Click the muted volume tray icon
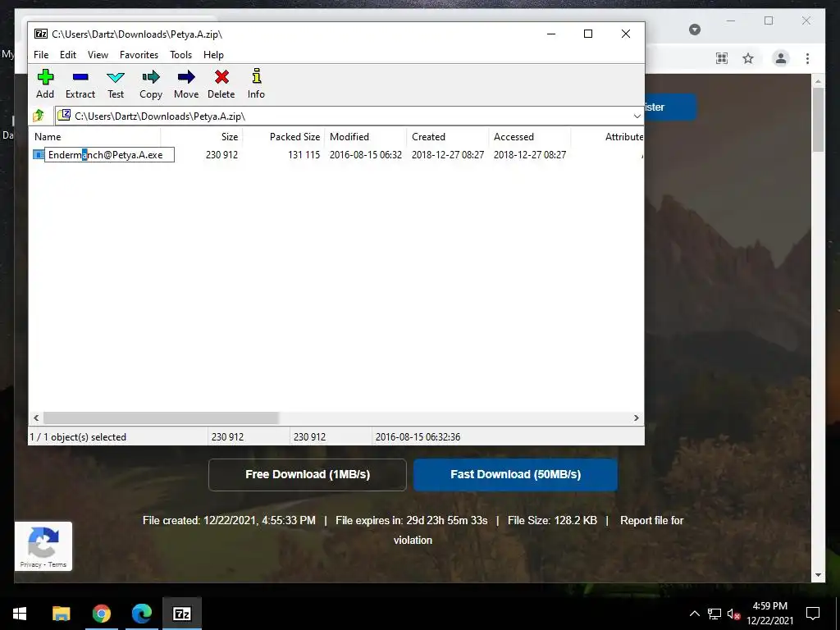840x630 pixels. click(733, 614)
